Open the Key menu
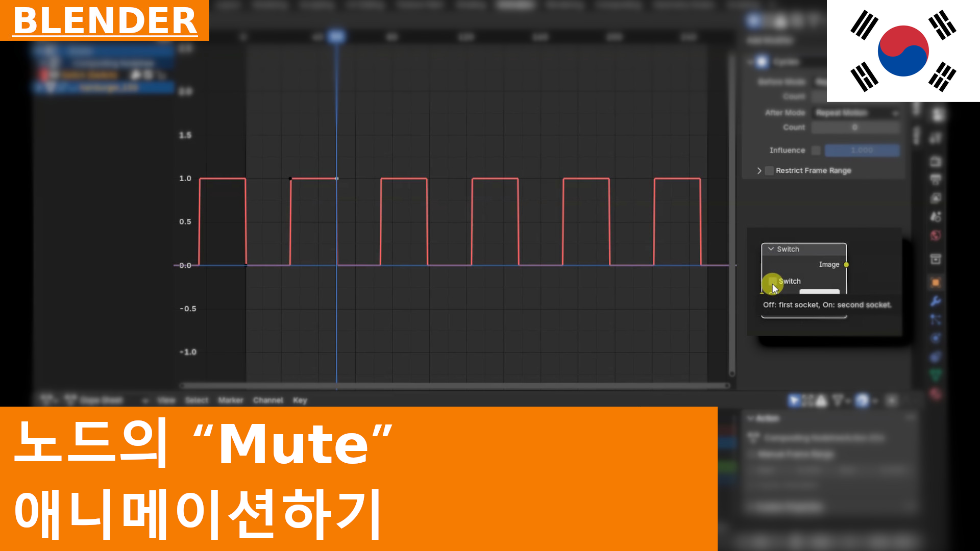 [300, 400]
